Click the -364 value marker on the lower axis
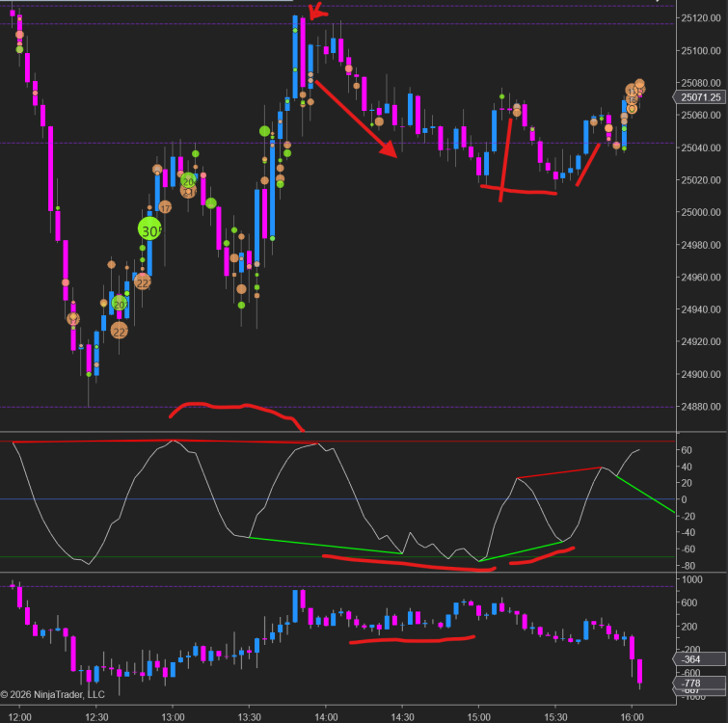This screenshot has width=728, height=723. [x=691, y=659]
